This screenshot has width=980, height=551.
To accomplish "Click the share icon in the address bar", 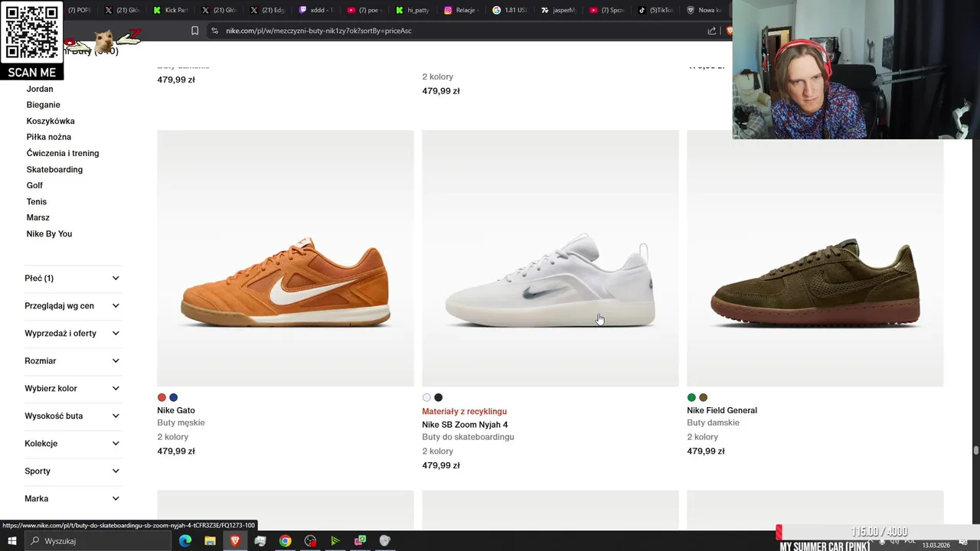I will [712, 31].
